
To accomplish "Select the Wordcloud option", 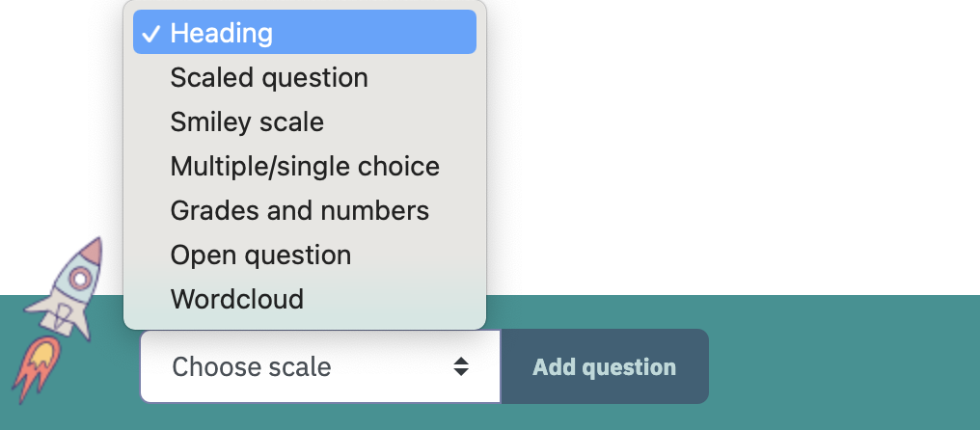I will [305, 300].
